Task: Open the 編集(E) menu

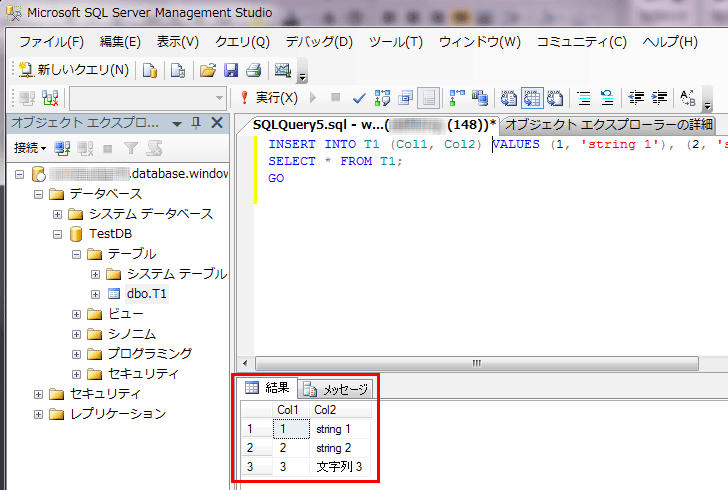Action: [120, 42]
